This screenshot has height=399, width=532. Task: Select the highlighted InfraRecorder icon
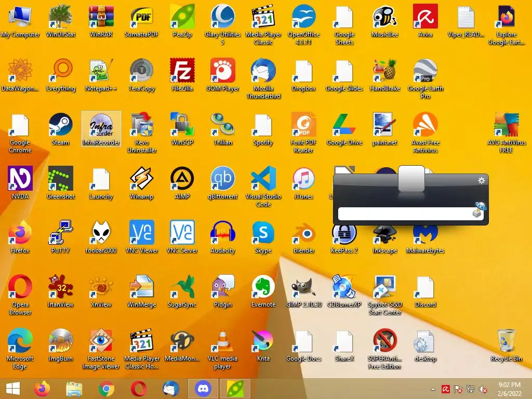tap(101, 129)
